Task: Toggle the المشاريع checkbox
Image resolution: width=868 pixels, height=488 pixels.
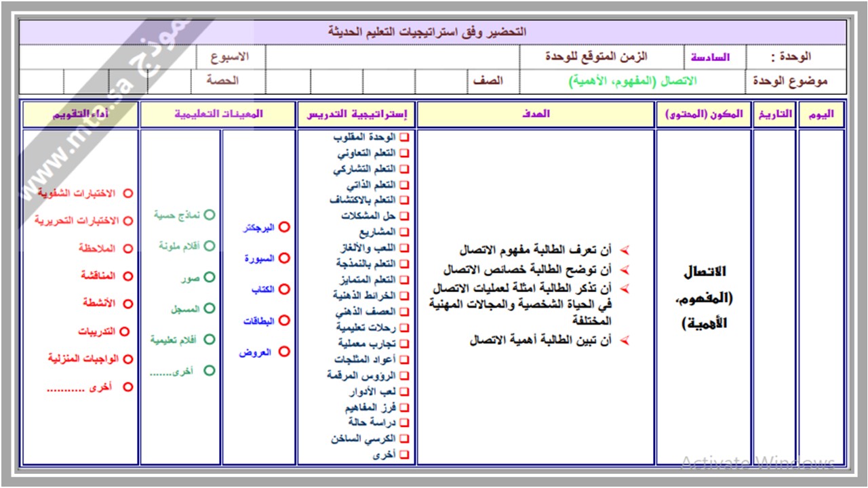Action: [404, 232]
